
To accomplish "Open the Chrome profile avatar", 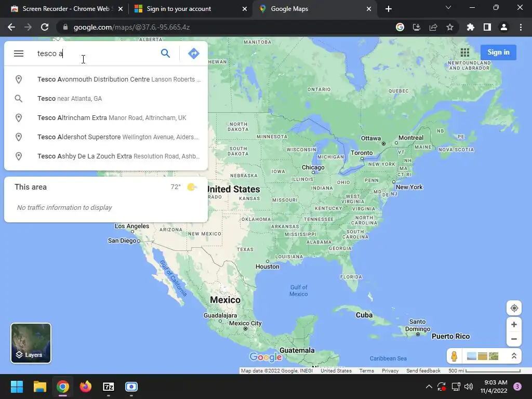I will (x=504, y=27).
